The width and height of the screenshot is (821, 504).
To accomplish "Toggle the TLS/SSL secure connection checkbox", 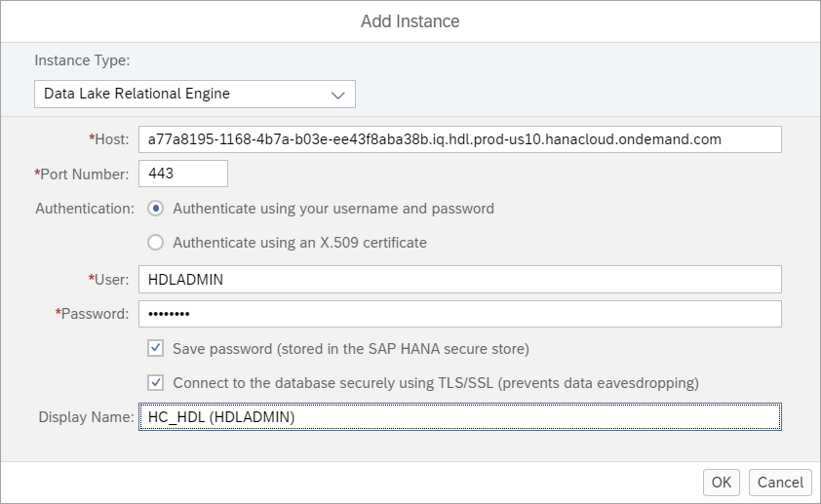I will point(155,382).
